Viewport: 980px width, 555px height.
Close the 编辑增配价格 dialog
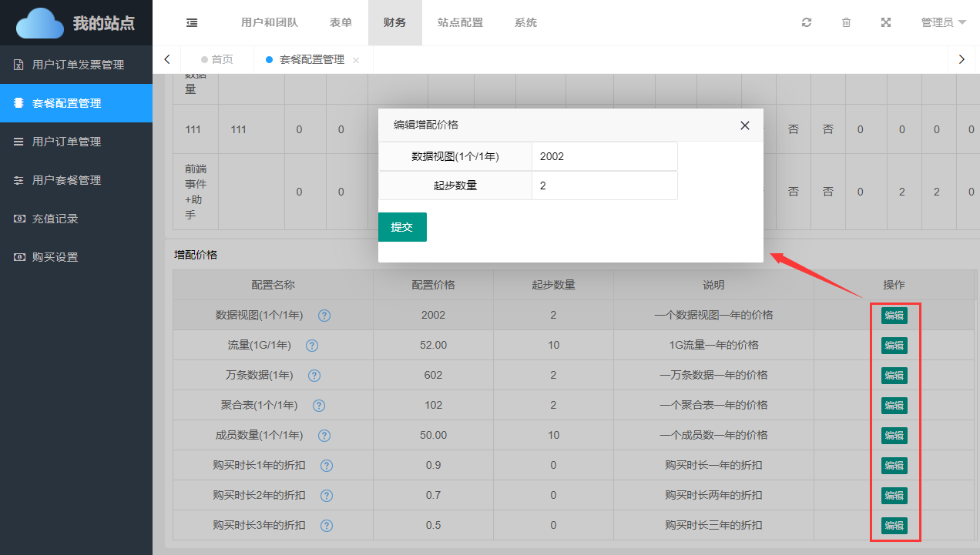744,125
